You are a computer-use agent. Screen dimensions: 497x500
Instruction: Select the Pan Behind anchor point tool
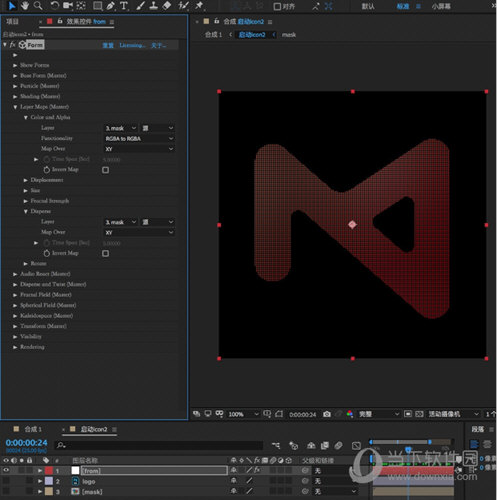click(81, 6)
